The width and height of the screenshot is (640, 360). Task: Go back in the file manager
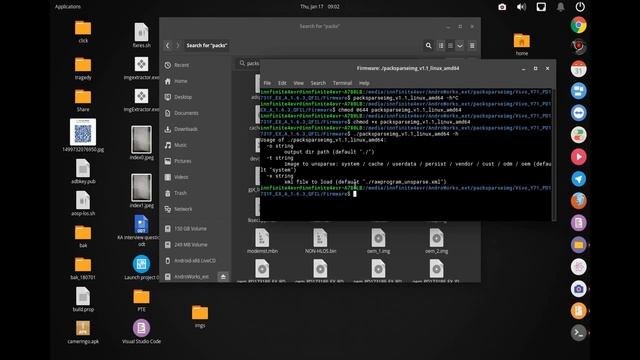[167, 45]
